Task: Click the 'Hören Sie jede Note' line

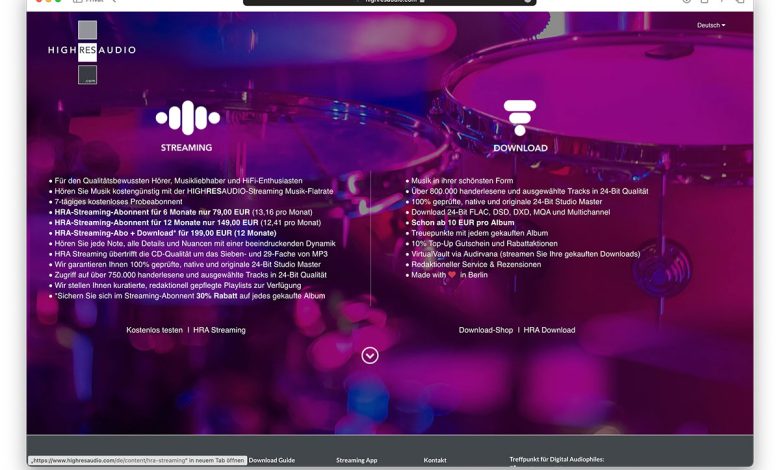Action: pos(195,243)
